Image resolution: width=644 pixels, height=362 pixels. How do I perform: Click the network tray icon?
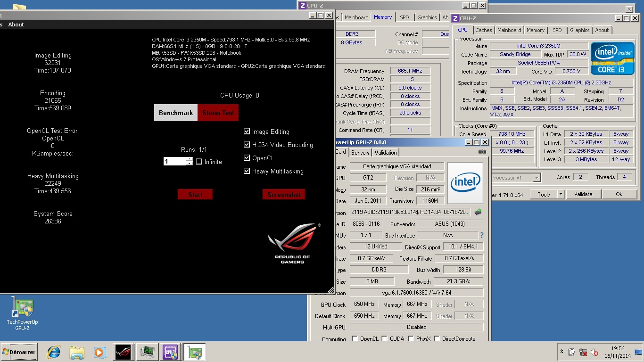coord(583,352)
